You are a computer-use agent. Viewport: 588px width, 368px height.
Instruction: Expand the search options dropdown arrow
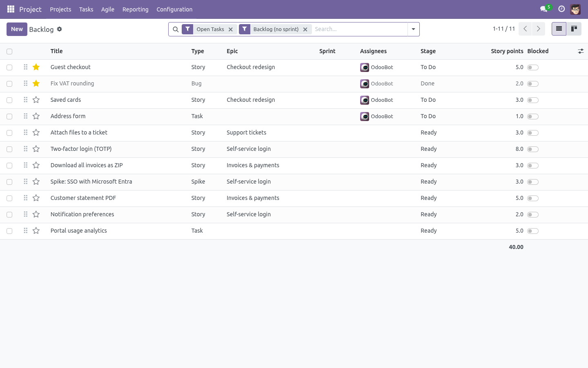pyautogui.click(x=413, y=29)
